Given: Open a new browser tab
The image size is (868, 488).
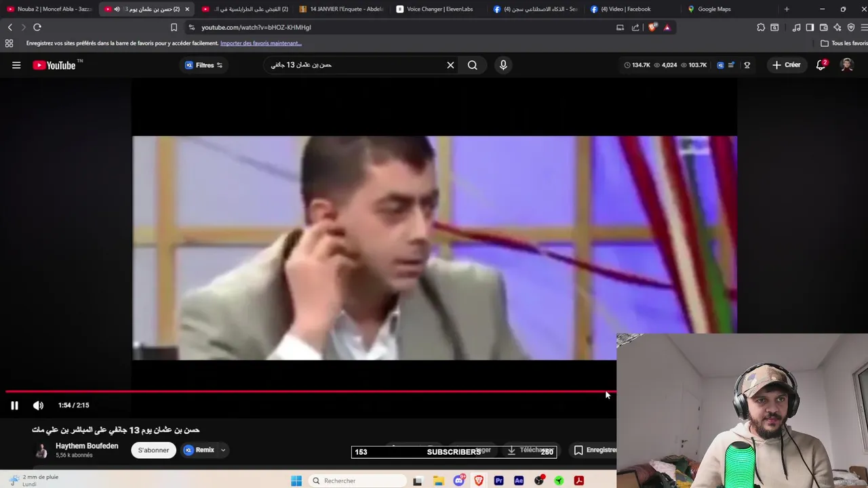Looking at the screenshot, I should tap(787, 9).
